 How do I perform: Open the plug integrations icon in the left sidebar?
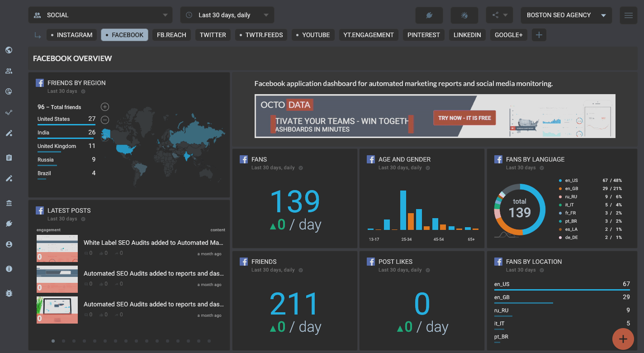pyautogui.click(x=9, y=224)
